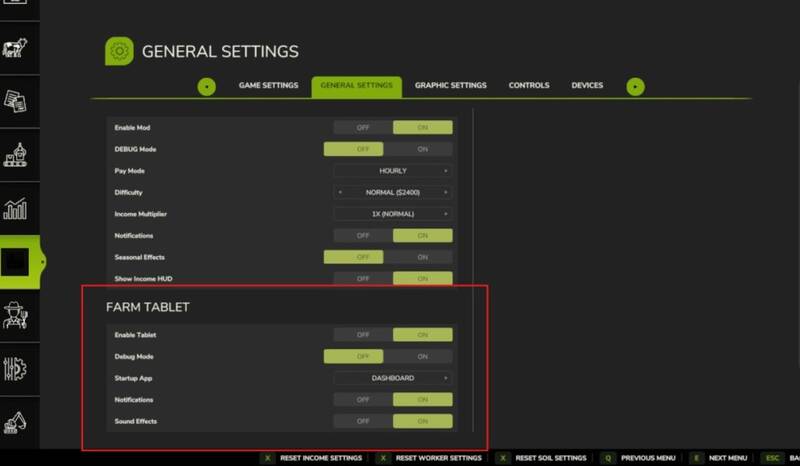
Task: Set Enable Tablet to off
Action: pos(363,335)
